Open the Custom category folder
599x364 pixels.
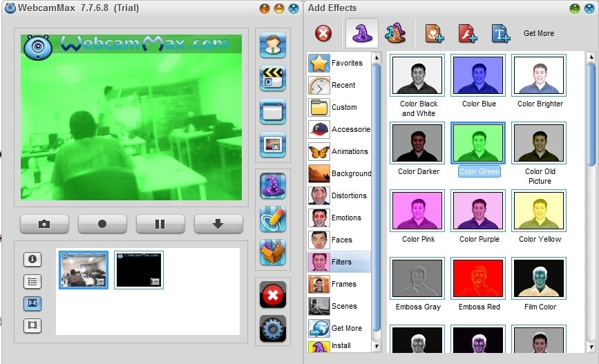[x=339, y=107]
